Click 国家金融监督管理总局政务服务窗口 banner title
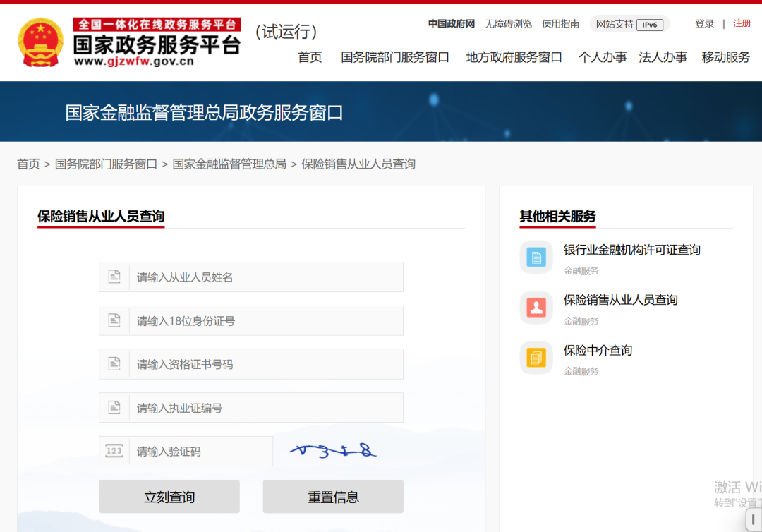The image size is (762, 532). tap(204, 113)
